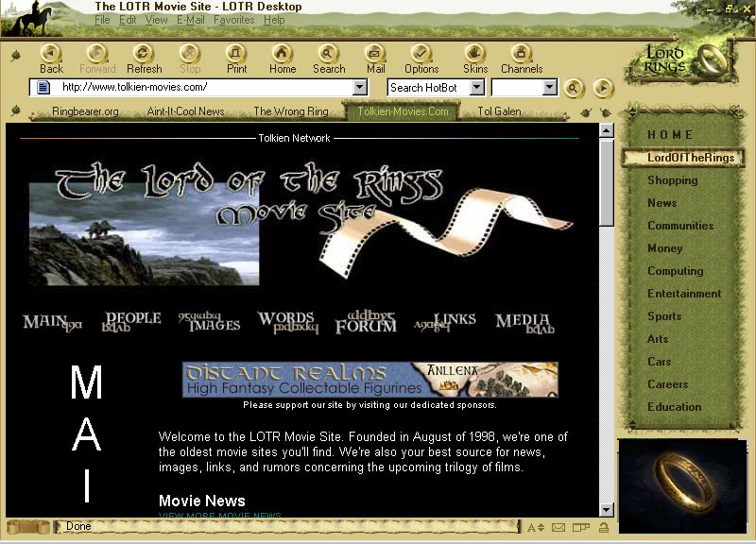Image resolution: width=756 pixels, height=544 pixels.
Task: Click the Refresh toolbar icon
Action: [x=144, y=54]
